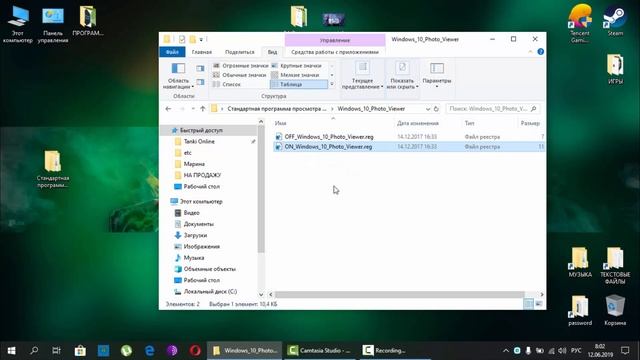Open Загрузки in navigation pane

pos(195,236)
